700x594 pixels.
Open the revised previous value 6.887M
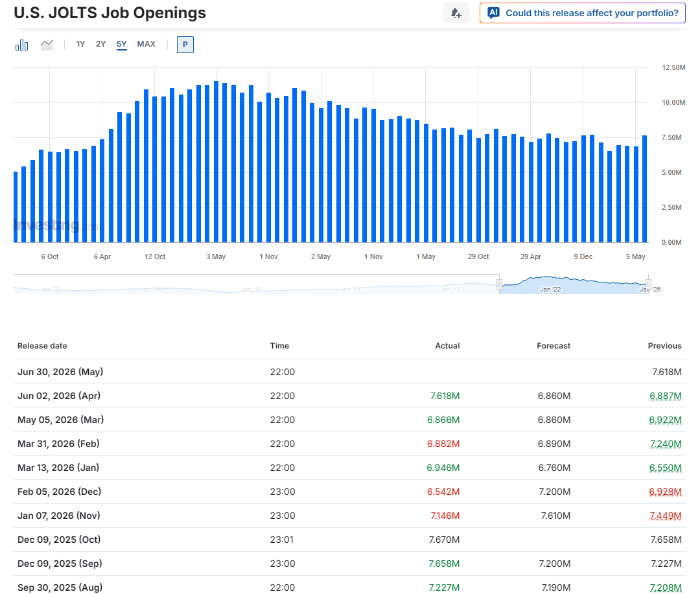[665, 396]
